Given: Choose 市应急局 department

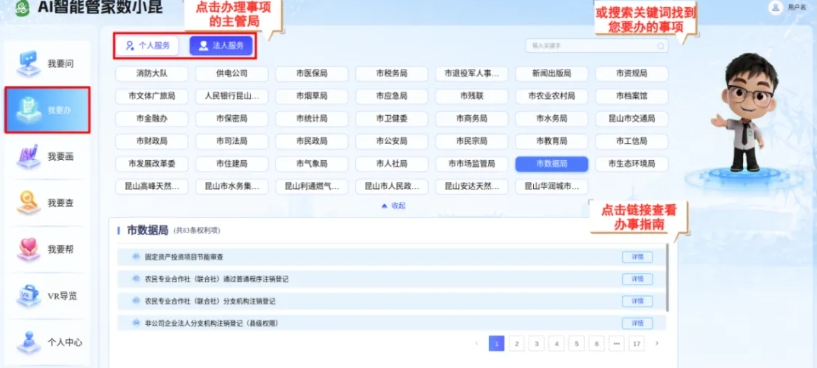Looking at the screenshot, I should 392,96.
